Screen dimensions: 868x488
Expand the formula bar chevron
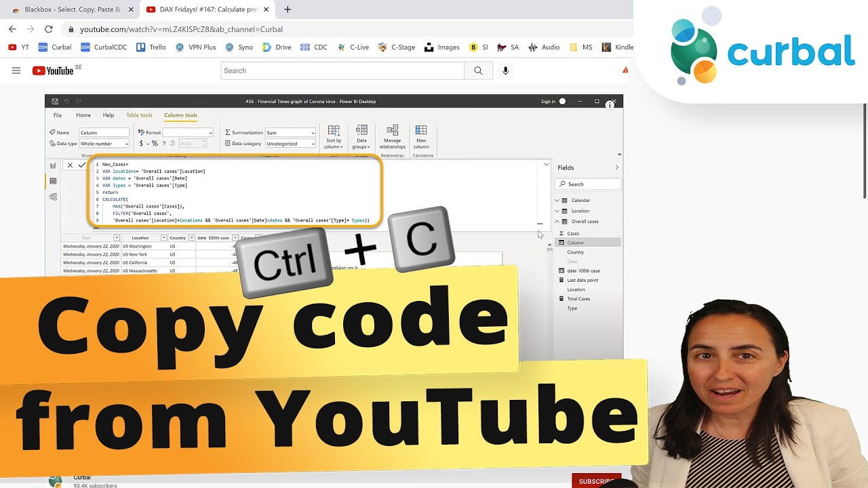[x=546, y=164]
